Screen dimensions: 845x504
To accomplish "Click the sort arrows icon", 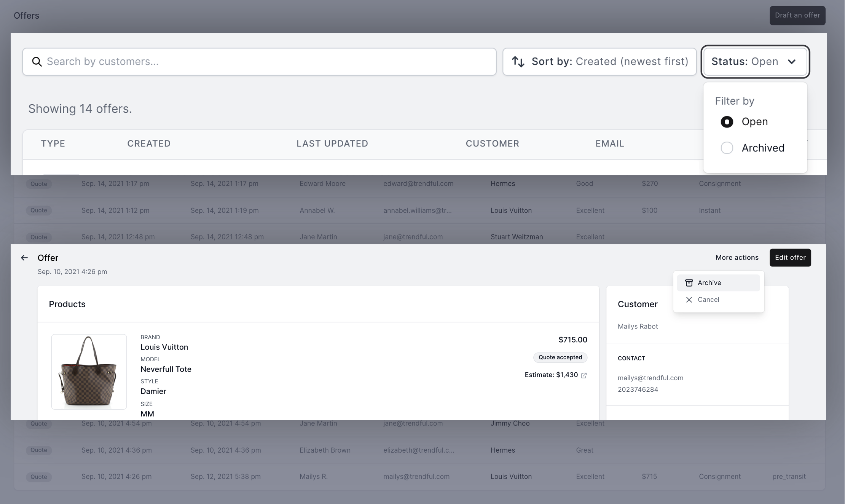I will [x=518, y=62].
